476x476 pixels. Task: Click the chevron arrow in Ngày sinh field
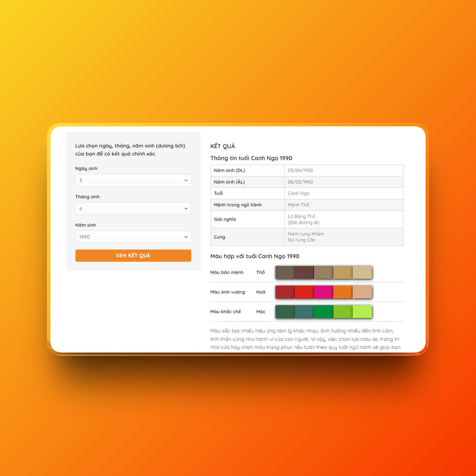186,180
